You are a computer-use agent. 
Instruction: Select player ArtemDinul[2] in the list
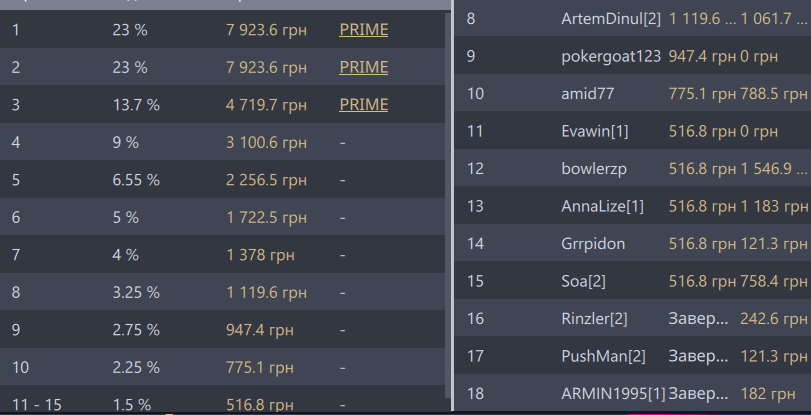609,19
